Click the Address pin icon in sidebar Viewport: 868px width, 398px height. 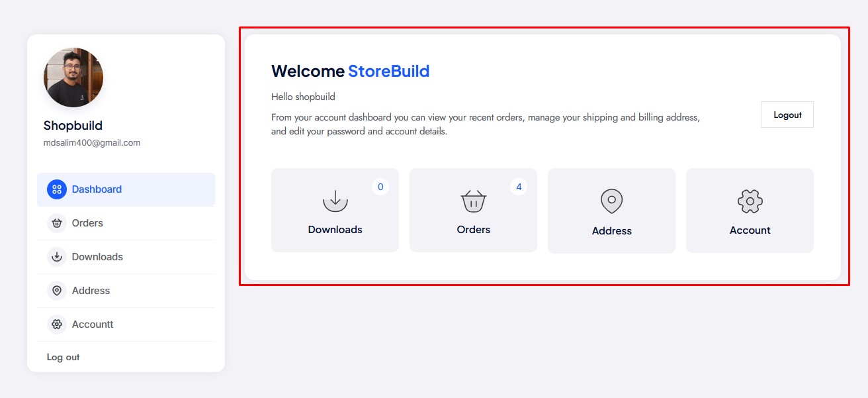(57, 291)
